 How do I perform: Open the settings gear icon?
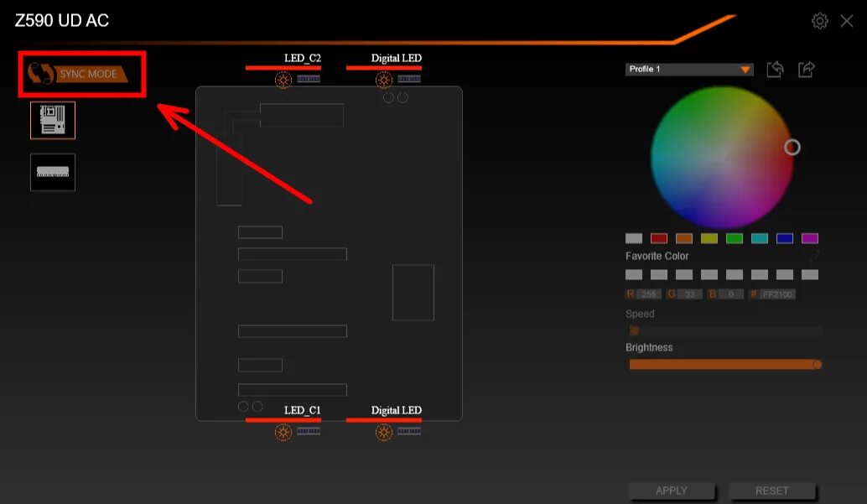click(x=819, y=21)
